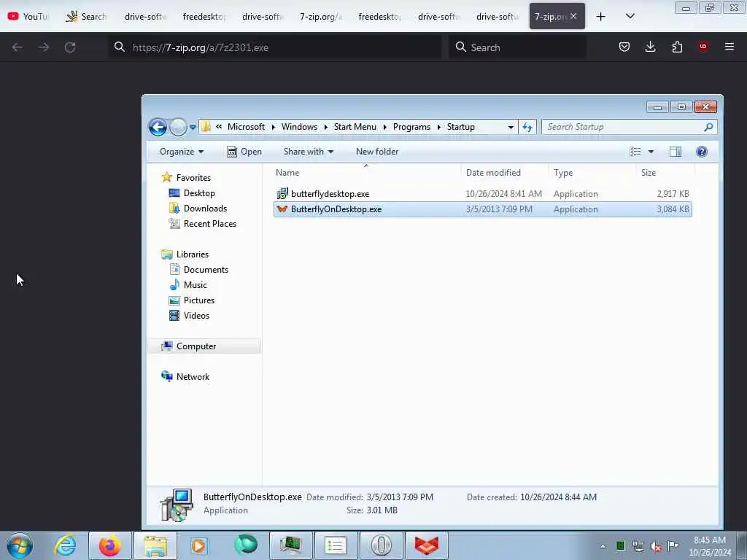Image resolution: width=747 pixels, height=560 pixels.
Task: Switch to the YouTube browser tab
Action: [28, 17]
